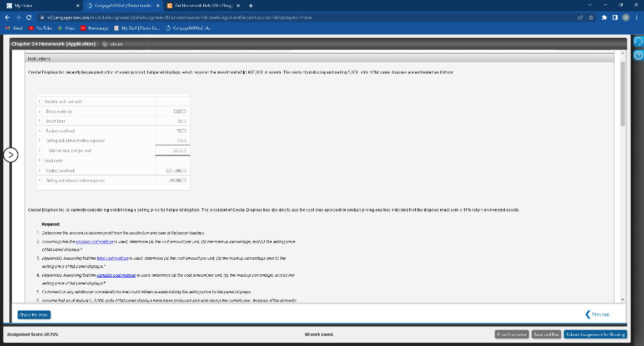Open browser extensions puzzle icon
Image resolution: width=644 pixels, height=346 pixels.
click(604, 18)
